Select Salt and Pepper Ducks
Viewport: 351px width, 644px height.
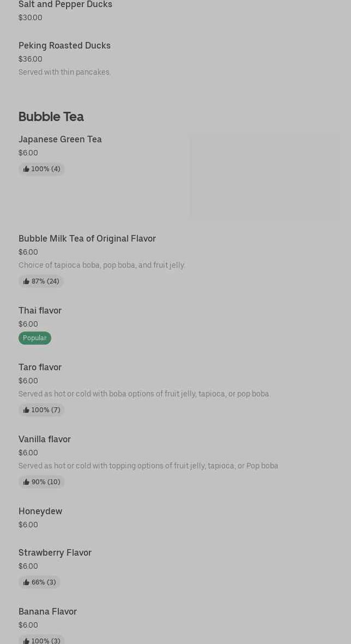click(x=65, y=5)
